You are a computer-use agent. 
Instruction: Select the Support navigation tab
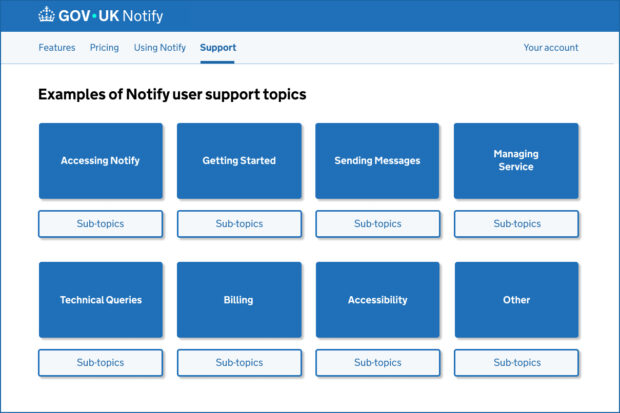coord(218,47)
